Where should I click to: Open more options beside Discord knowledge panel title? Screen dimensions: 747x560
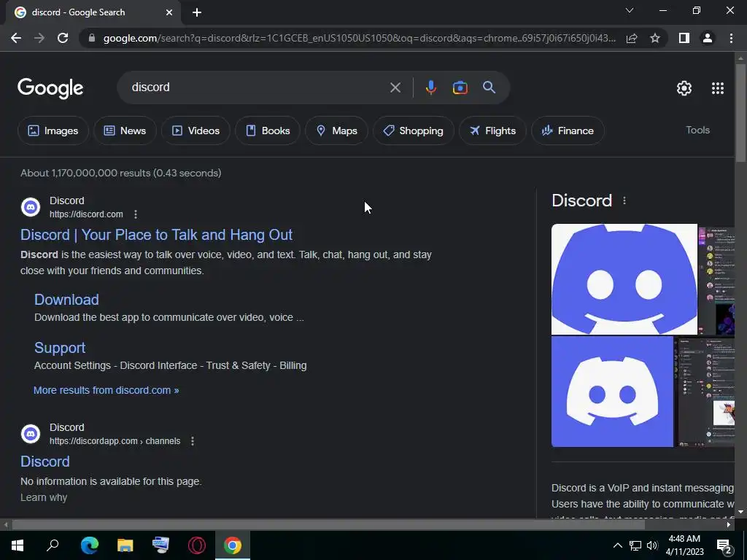click(624, 201)
